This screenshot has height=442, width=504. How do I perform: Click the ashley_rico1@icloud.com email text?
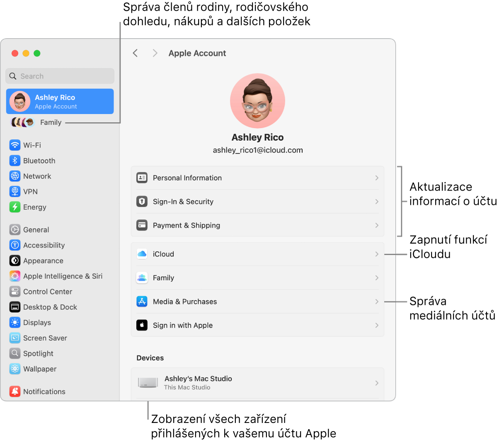tap(258, 150)
